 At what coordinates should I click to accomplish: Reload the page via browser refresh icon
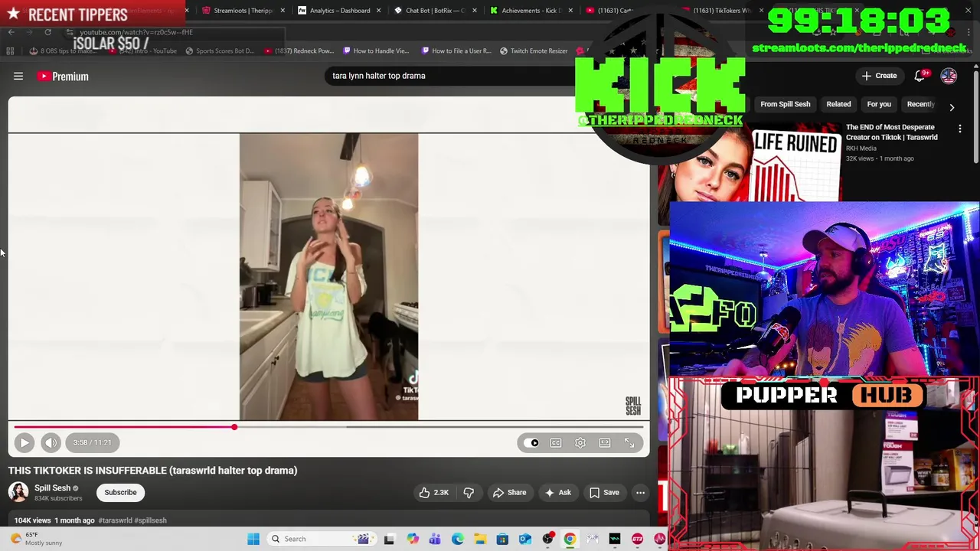47,32
